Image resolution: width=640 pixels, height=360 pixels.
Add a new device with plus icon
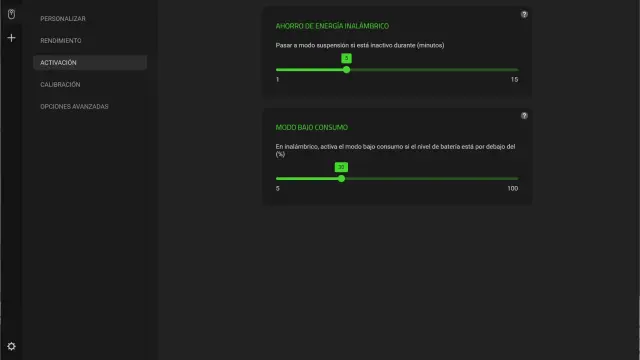pos(11,38)
